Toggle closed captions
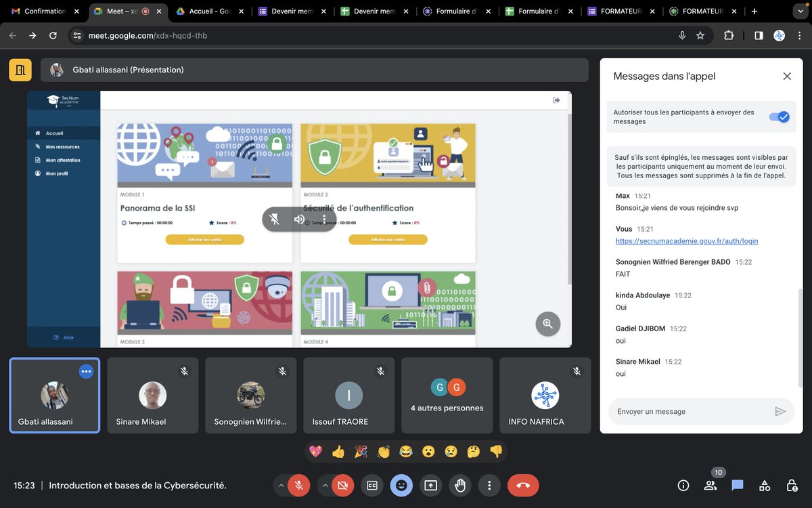Viewport: 812px width, 508px height. pyautogui.click(x=371, y=485)
